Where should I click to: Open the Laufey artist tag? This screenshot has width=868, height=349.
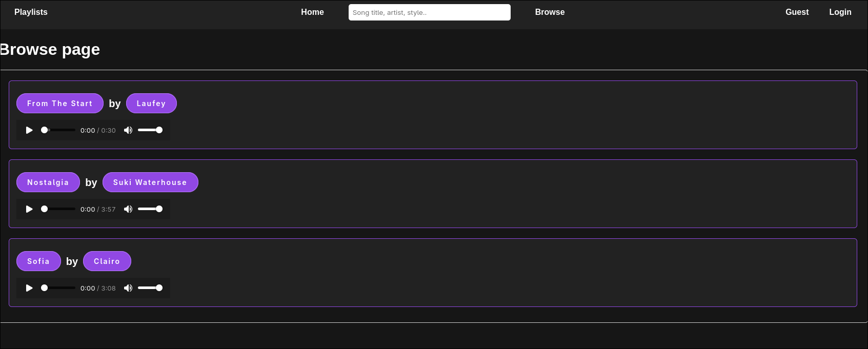pos(151,104)
